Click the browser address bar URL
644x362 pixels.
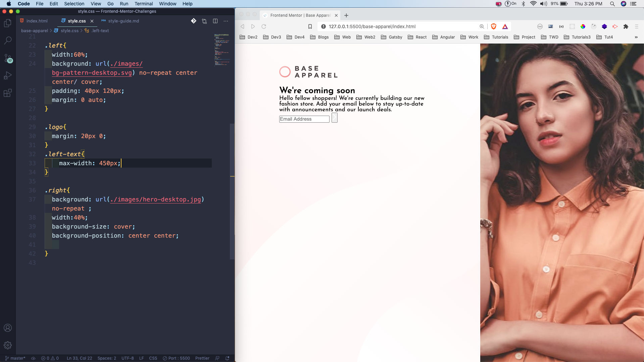[x=372, y=26]
